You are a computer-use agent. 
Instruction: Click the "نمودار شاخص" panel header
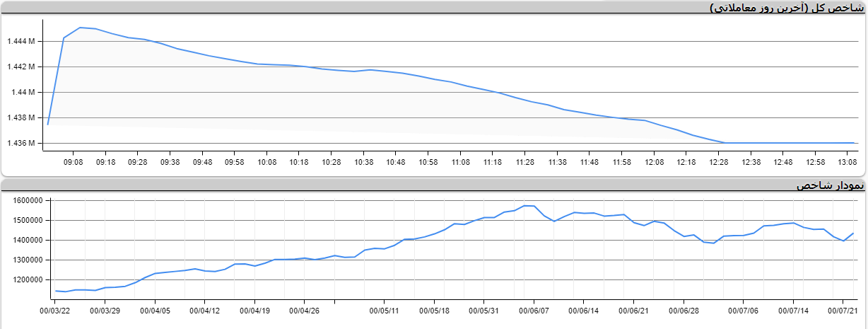click(x=830, y=185)
